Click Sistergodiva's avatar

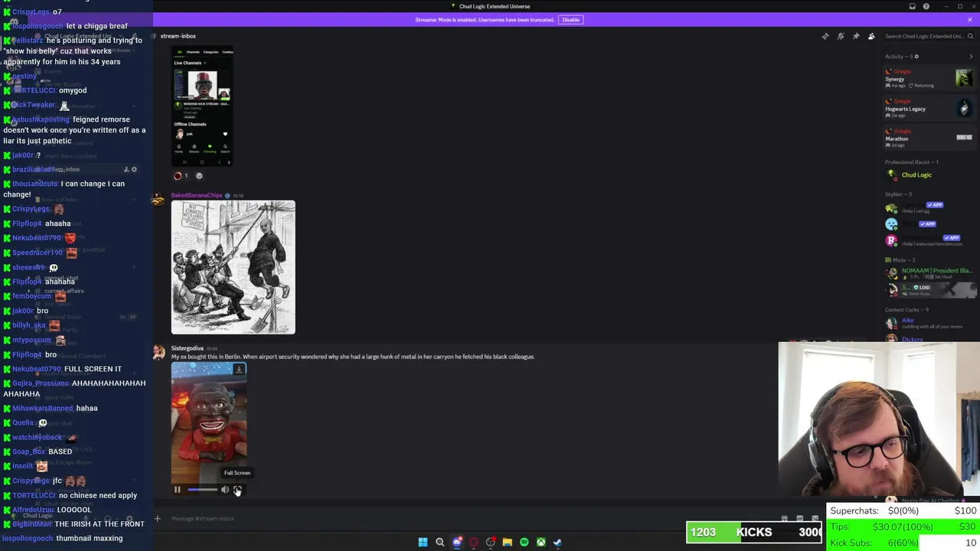[158, 352]
